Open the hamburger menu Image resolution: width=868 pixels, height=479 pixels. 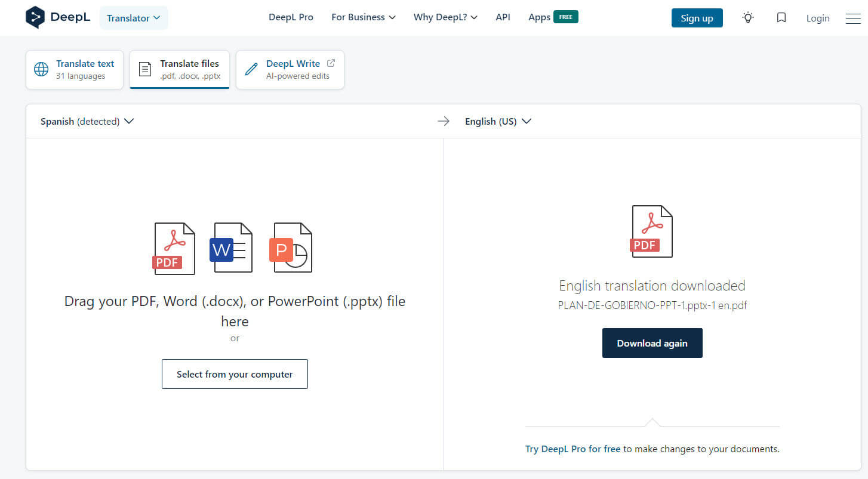852,18
